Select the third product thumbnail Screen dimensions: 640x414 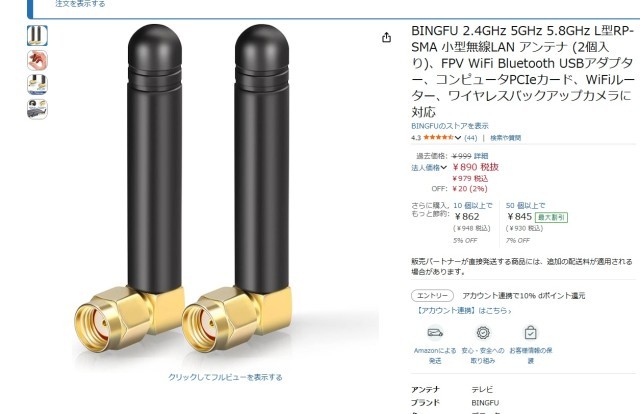[x=37, y=85]
